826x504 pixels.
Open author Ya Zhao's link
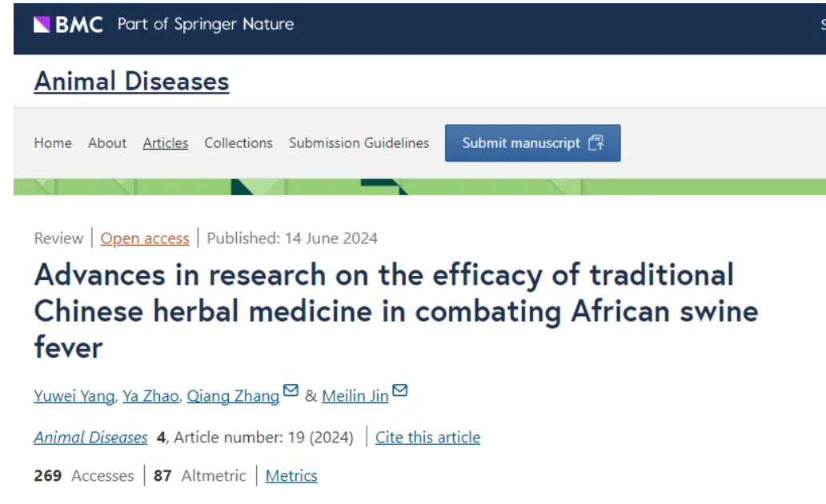point(150,395)
